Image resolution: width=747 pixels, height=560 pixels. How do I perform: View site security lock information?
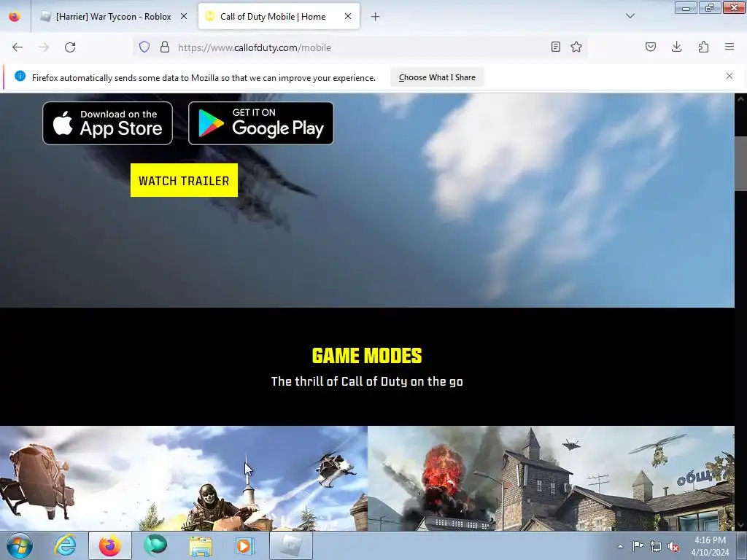point(165,47)
